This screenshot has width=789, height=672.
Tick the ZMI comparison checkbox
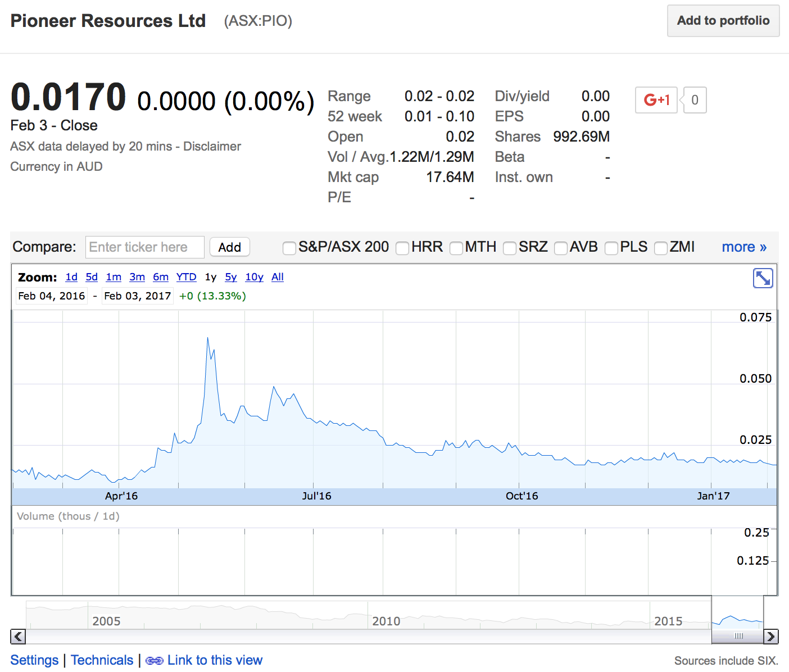(661, 248)
